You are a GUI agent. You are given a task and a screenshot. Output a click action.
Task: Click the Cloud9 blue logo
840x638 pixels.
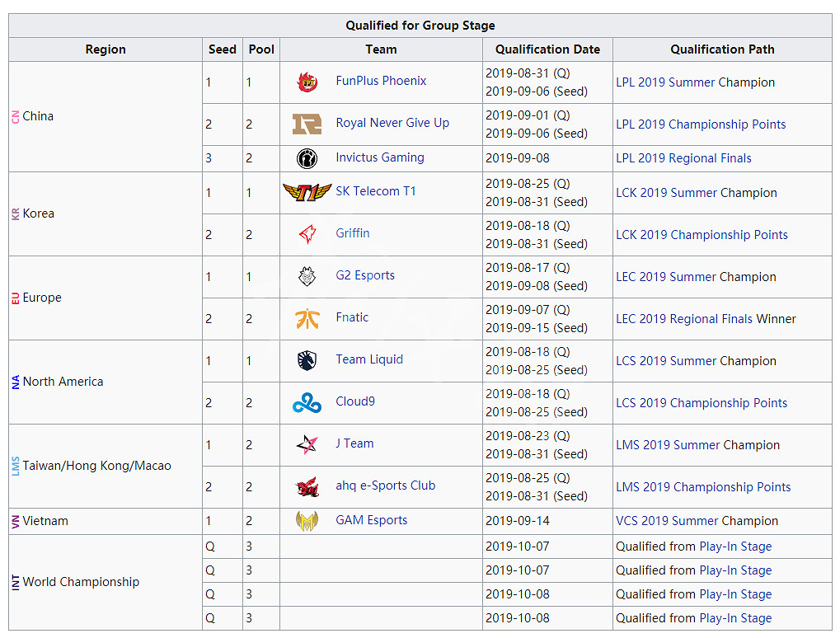(307, 403)
